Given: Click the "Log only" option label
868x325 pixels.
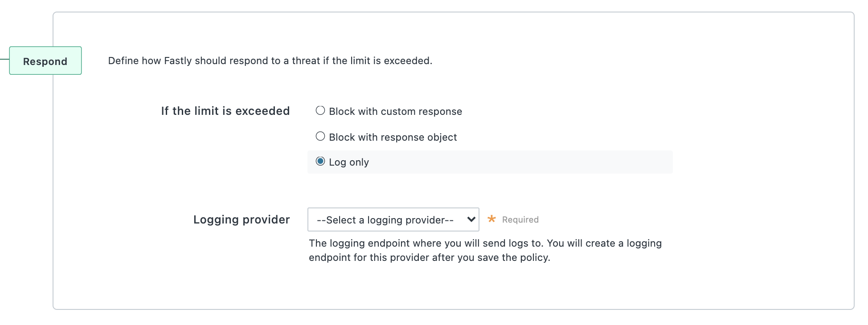Looking at the screenshot, I should pos(349,162).
